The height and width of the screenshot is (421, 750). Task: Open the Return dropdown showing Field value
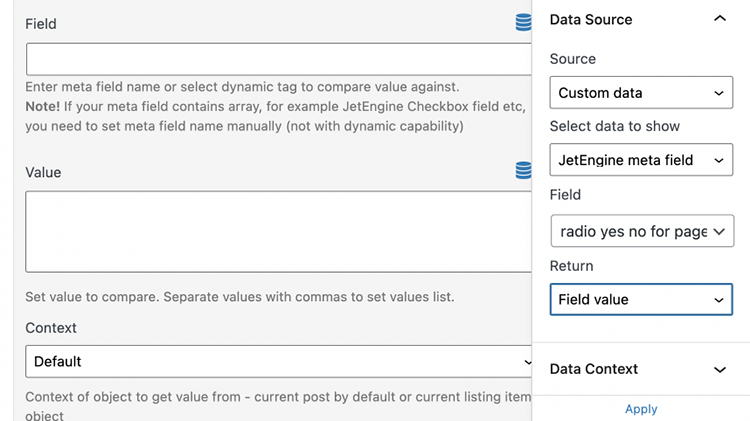click(641, 299)
